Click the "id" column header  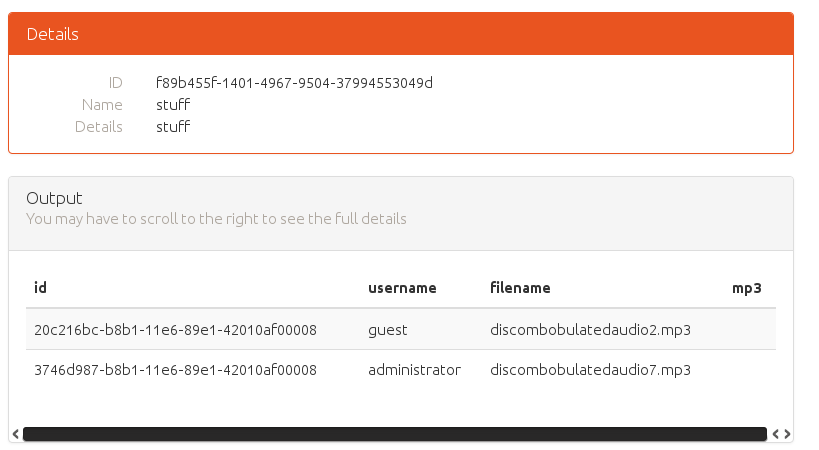tap(40, 288)
